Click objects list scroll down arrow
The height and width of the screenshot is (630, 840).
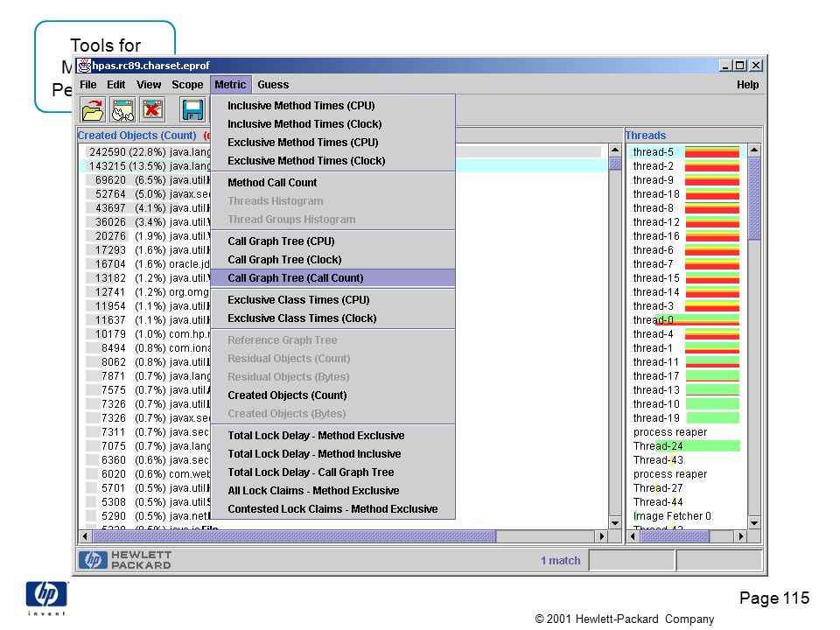615,522
